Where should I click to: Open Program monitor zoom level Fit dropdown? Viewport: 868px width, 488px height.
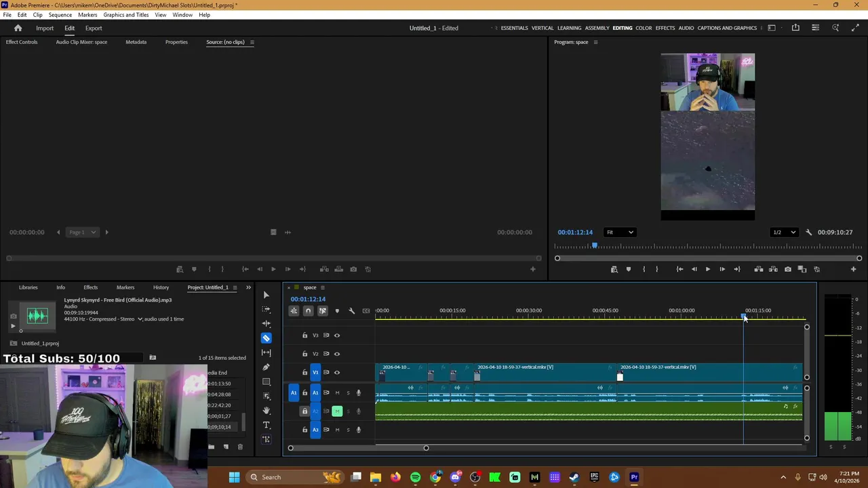coord(620,232)
